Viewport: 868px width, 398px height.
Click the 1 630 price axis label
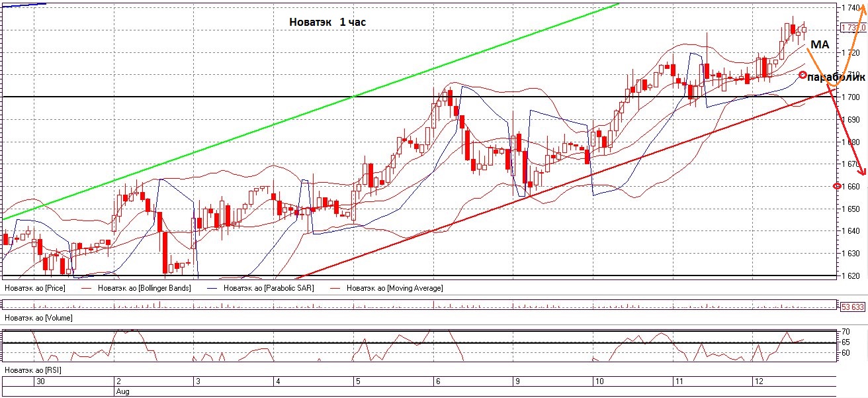pyautogui.click(x=851, y=253)
